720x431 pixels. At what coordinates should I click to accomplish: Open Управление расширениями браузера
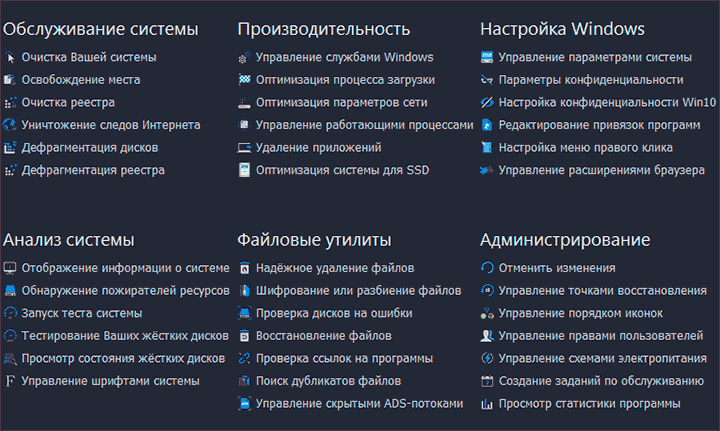tap(602, 170)
